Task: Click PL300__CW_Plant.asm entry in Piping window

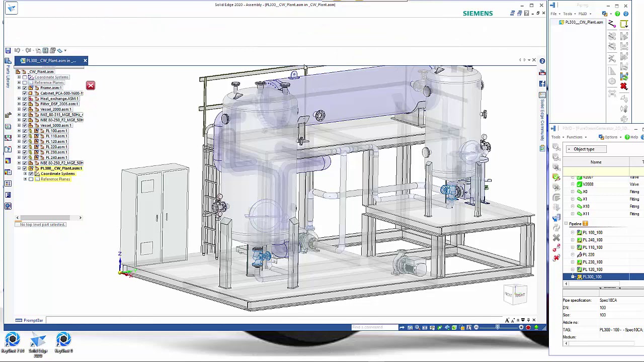Action: coord(584,23)
